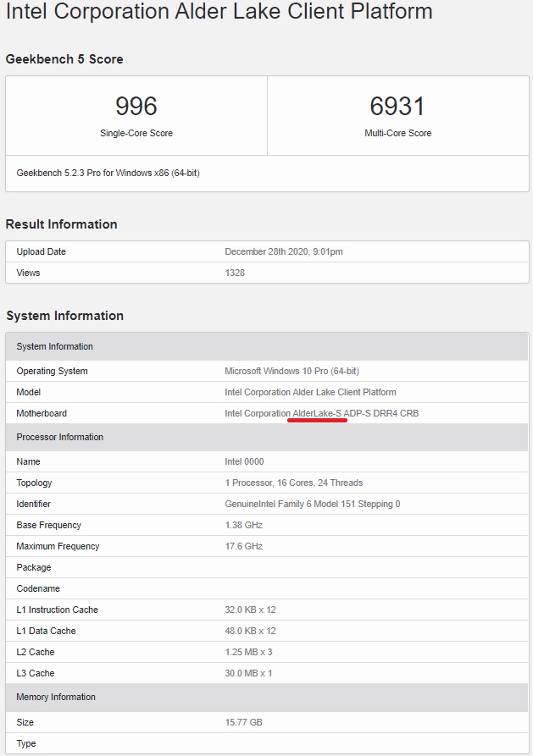This screenshot has width=533, height=756.
Task: Select Model value Intel Corporation Alder Lake Client Platform
Action: [310, 393]
